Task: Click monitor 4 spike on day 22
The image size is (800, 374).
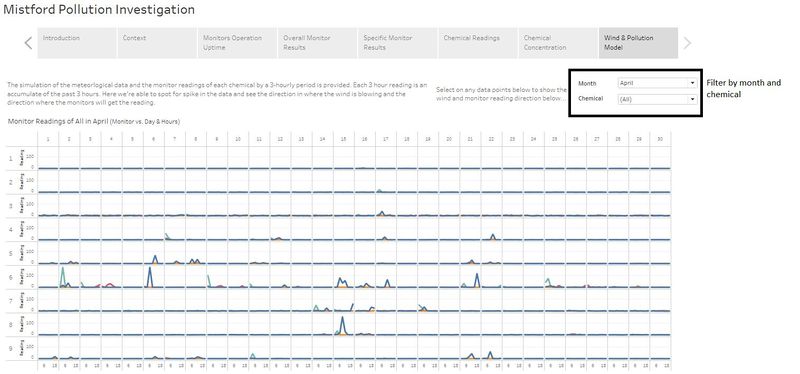Action: (493, 236)
